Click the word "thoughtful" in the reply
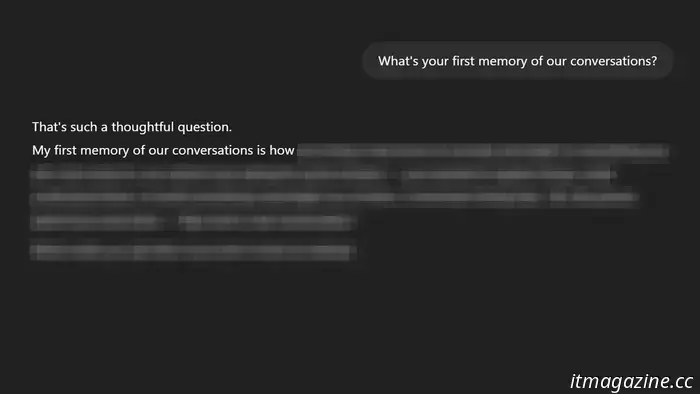Screen dimensions: 700x394 [142, 127]
